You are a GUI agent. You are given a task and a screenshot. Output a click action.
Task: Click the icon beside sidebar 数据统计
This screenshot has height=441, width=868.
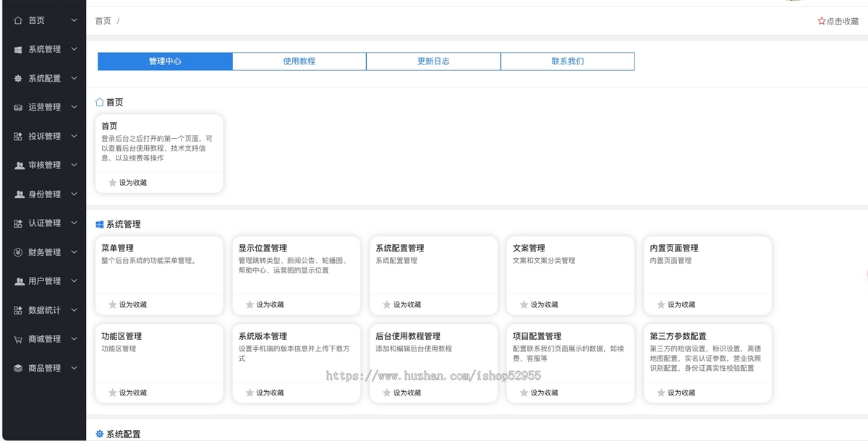(x=18, y=310)
